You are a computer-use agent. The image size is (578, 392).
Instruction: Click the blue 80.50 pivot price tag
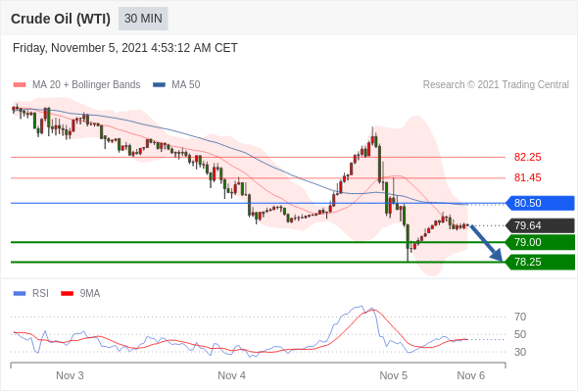540,203
